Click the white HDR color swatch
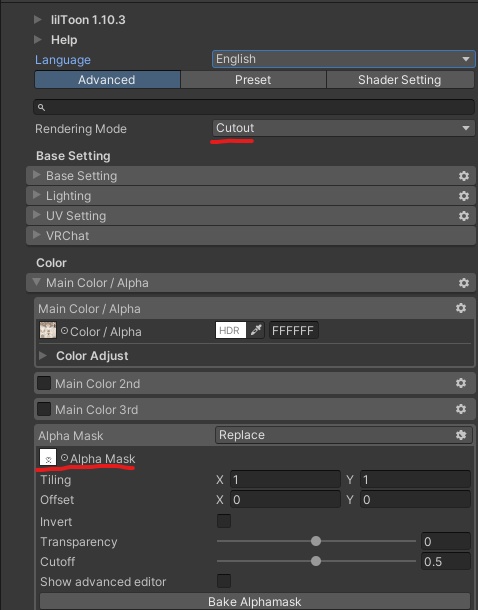This screenshot has width=478, height=610. 231,330
